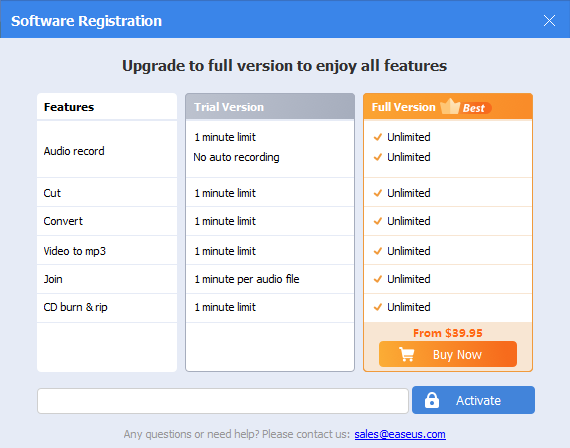Image resolution: width=570 pixels, height=448 pixels.
Task: Click the crown icon beside Full Version
Action: coord(450,107)
